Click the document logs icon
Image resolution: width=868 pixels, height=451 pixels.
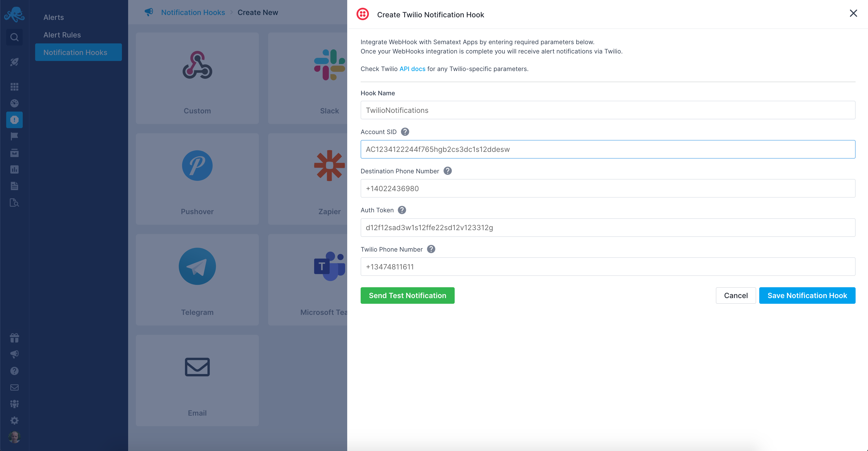(x=14, y=185)
